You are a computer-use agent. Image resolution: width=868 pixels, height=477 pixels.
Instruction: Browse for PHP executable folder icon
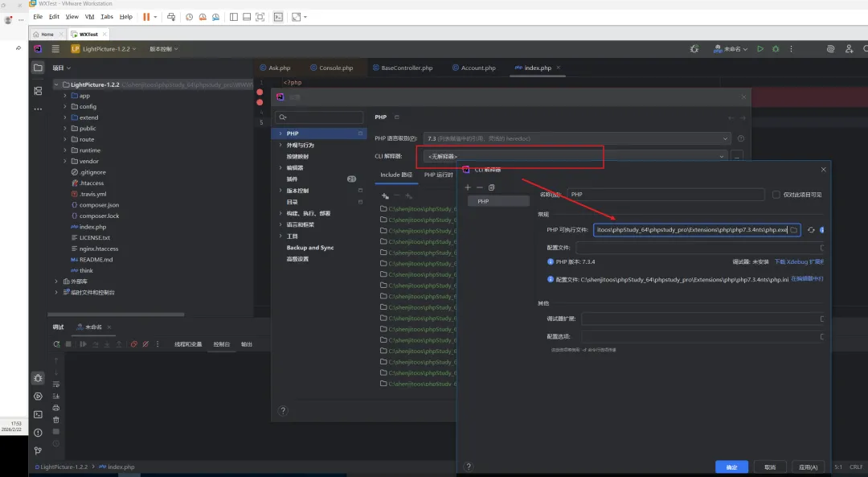[794, 229]
